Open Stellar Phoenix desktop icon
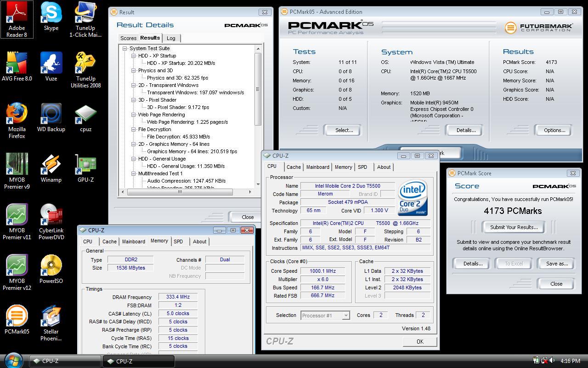This screenshot has width=588, height=368. point(51,323)
